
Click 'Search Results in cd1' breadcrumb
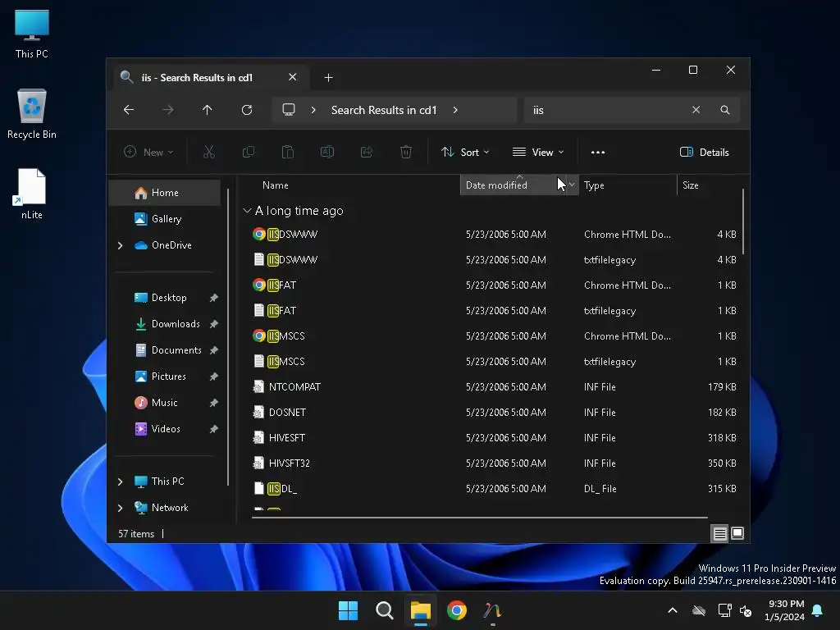coord(384,110)
